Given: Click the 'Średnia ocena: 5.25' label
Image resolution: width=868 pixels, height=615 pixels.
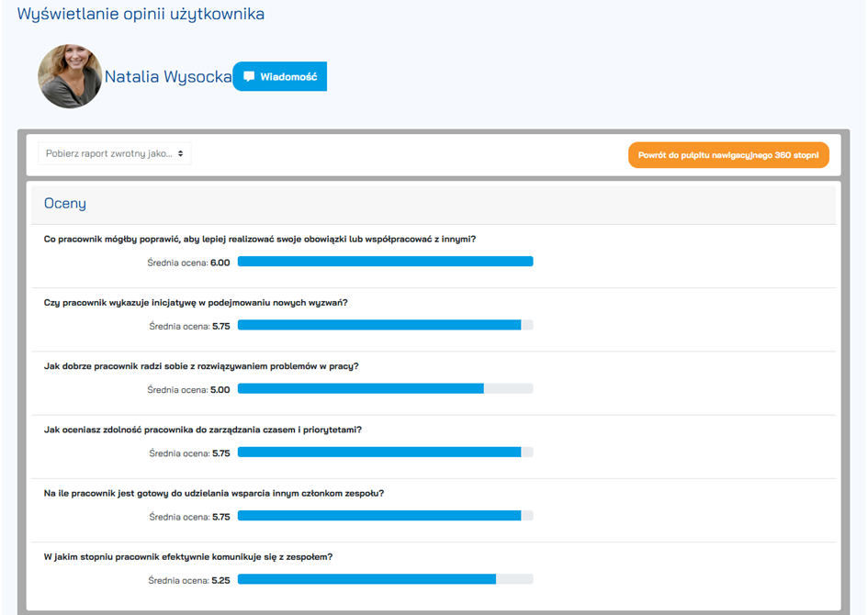Looking at the screenshot, I should point(188,581).
